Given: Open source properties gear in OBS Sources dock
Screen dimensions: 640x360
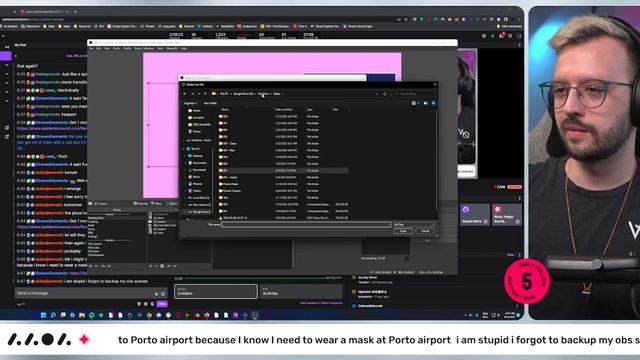Looking at the screenshot, I should click(162, 266).
